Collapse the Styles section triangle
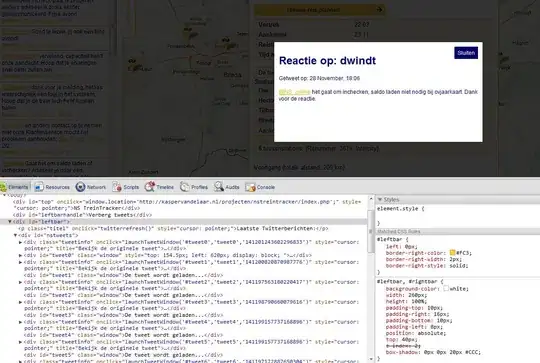Image resolution: width=540 pixels, height=363 pixels. coord(380,199)
